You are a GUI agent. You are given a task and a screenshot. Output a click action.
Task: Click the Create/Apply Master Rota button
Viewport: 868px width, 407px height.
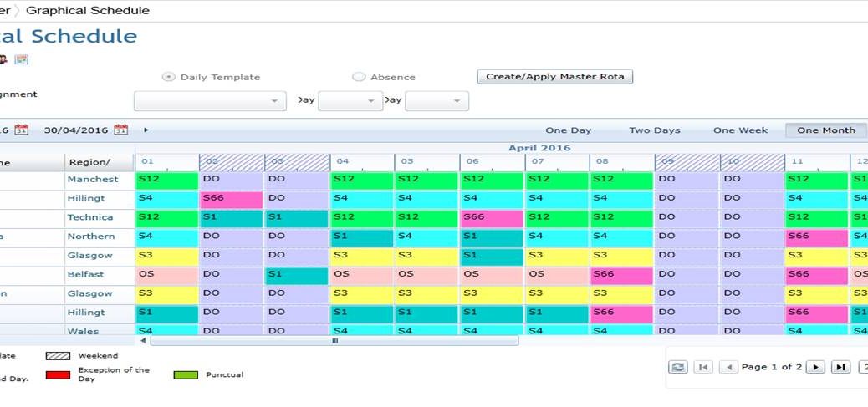[555, 77]
